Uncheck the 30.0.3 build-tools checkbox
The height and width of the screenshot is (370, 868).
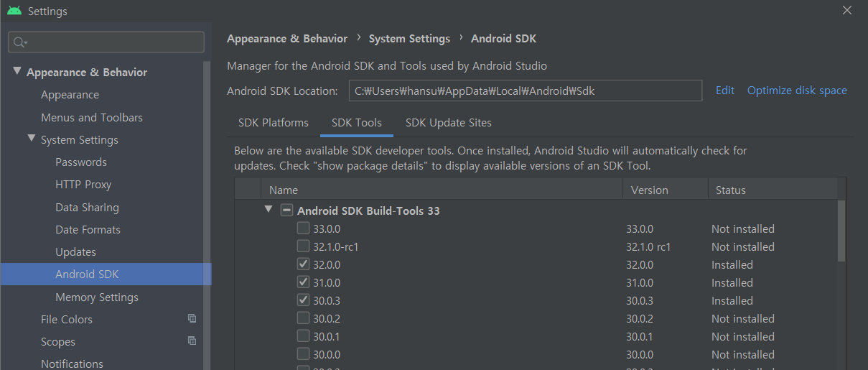304,300
